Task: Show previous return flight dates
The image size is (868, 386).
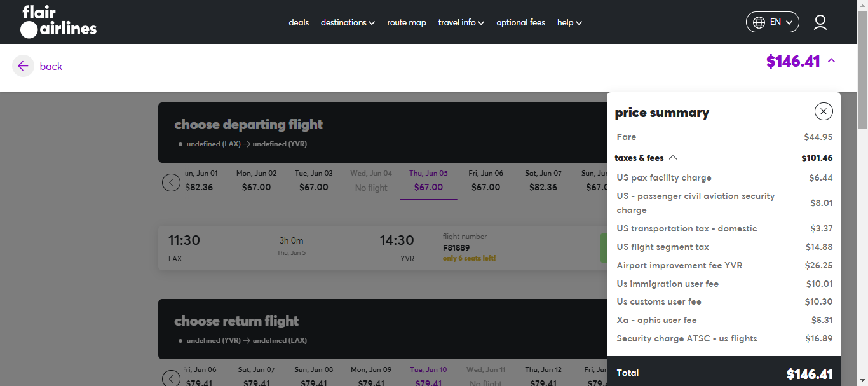Action: coord(171,378)
